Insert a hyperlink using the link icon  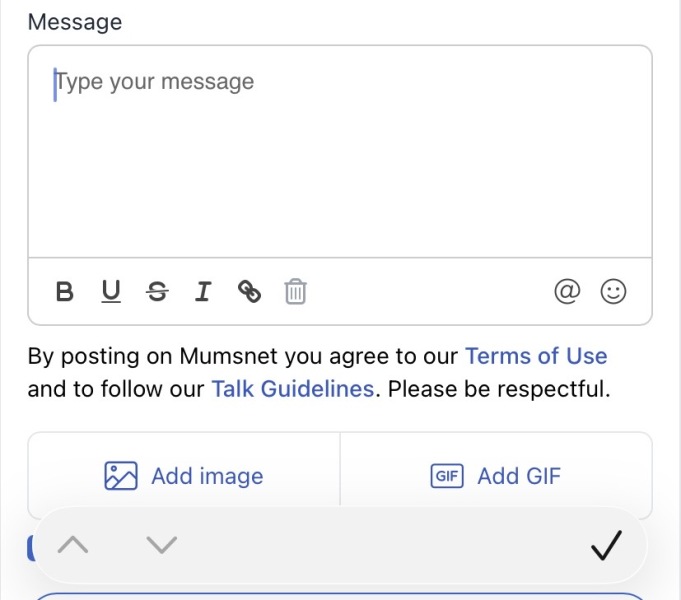click(x=249, y=292)
